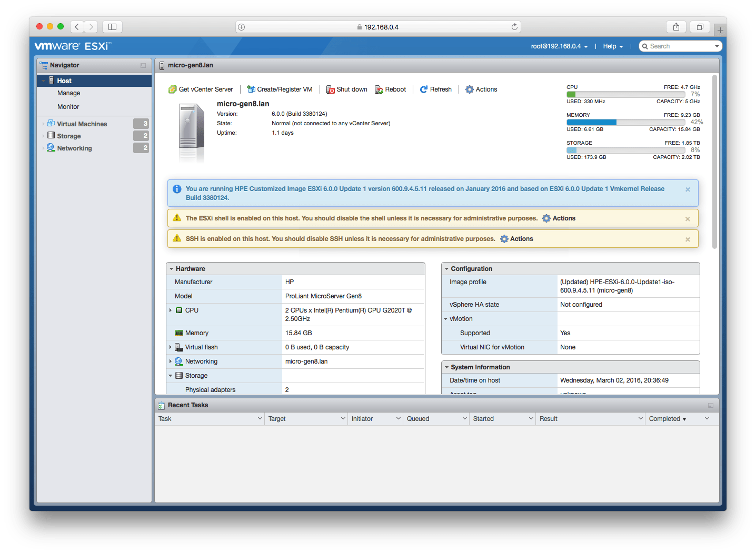This screenshot has width=756, height=553.
Task: Open the Help dropdown menu
Action: click(x=613, y=46)
